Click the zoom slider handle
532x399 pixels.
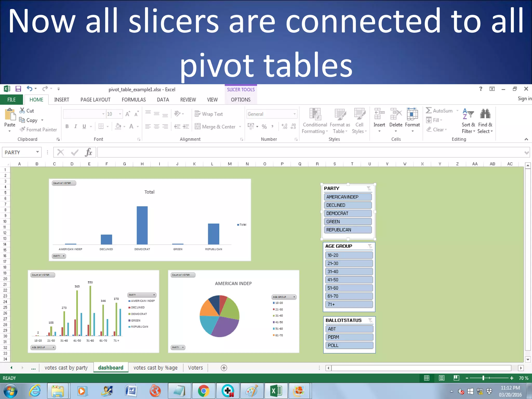click(x=483, y=378)
